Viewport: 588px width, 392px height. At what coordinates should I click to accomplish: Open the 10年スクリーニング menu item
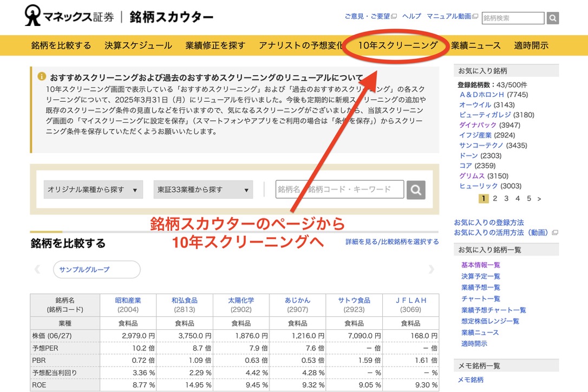coord(398,45)
